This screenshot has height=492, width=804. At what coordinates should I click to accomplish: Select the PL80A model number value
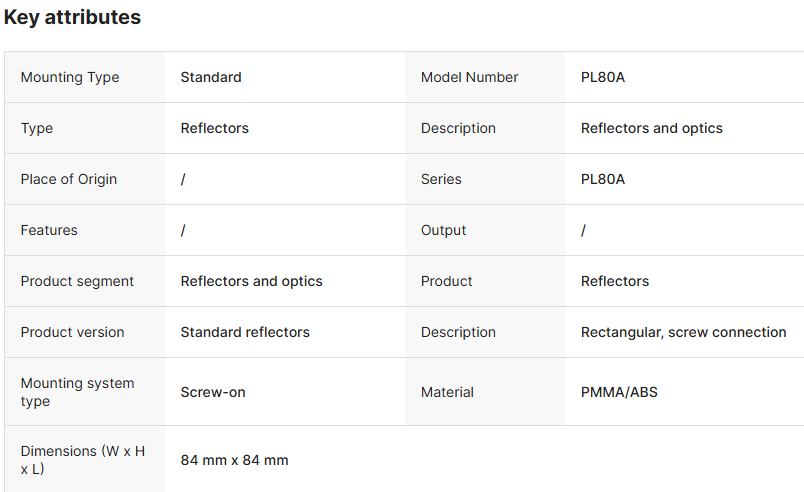(x=603, y=77)
